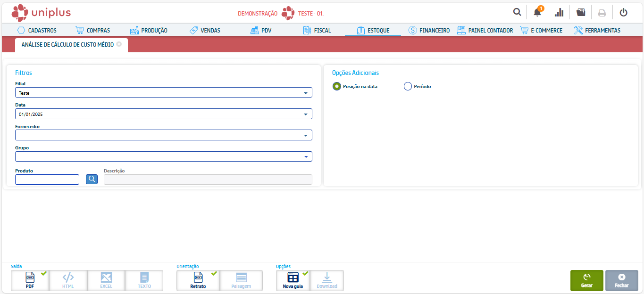
Task: Expand the Filial dropdown
Action: pos(306,93)
